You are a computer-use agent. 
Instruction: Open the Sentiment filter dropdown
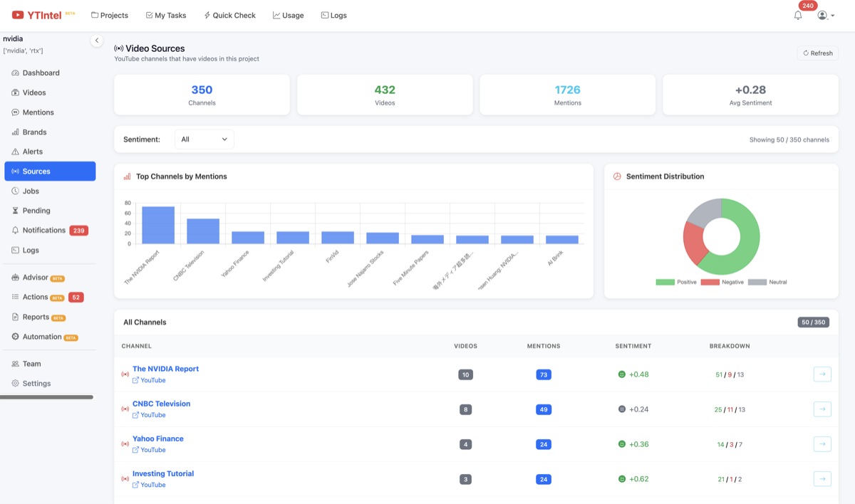(x=204, y=140)
